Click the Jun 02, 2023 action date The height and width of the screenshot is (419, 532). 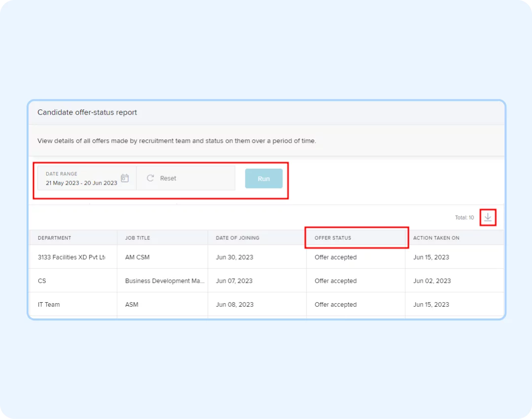(x=432, y=281)
